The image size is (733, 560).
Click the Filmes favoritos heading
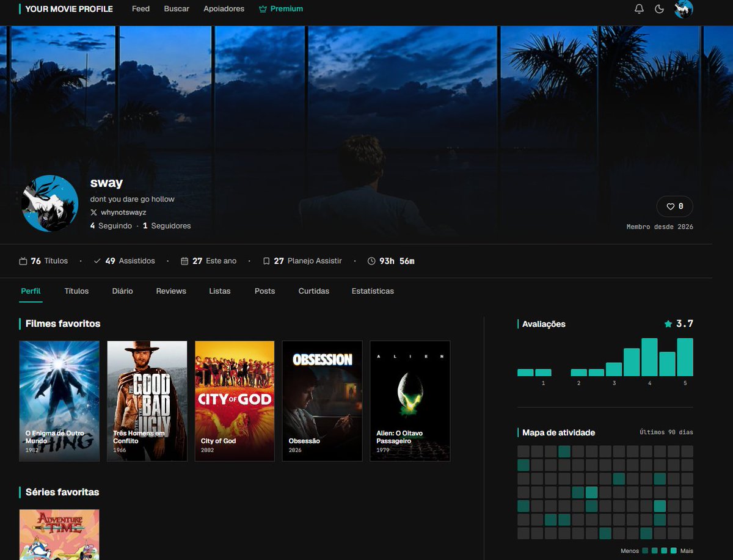click(x=63, y=324)
